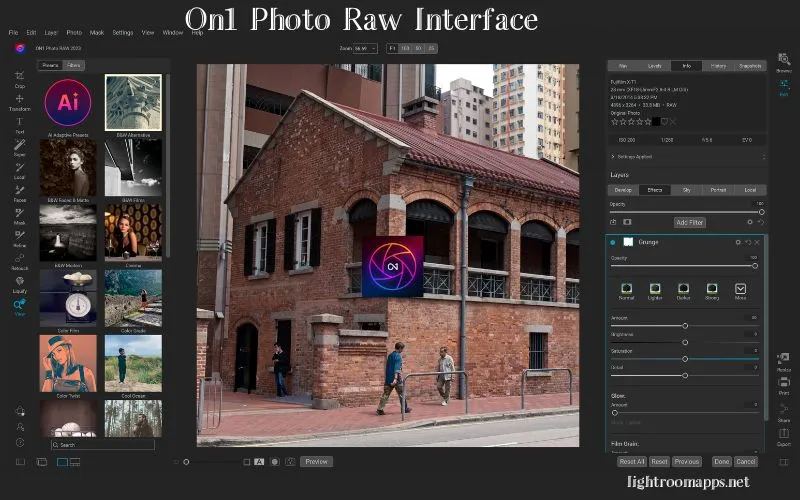Viewport: 800px width, 500px height.
Task: Click the Print icon in right sidebar
Action: coord(784,385)
